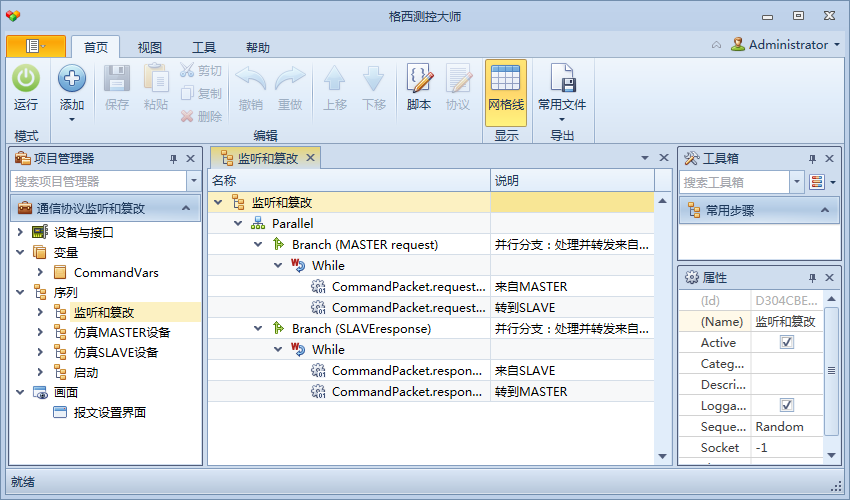
Task: Uncheck the Active property checkbox
Action: click(786, 342)
